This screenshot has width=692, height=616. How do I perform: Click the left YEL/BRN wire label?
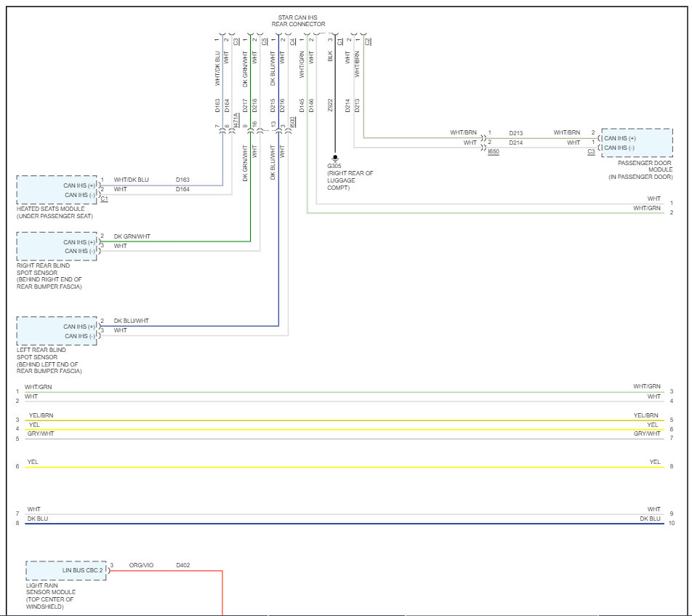pyautogui.click(x=41, y=415)
